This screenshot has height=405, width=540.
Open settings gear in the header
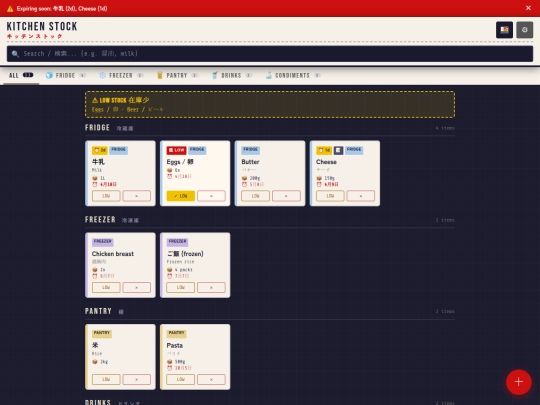(525, 30)
